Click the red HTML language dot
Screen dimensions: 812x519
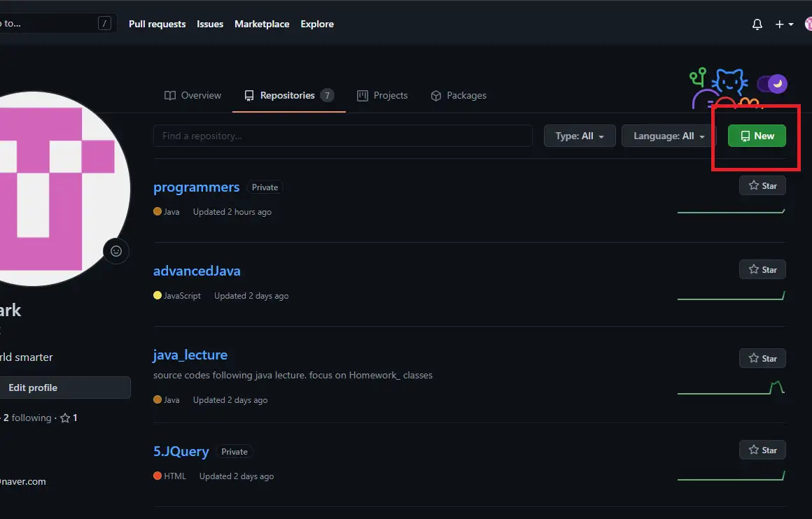[x=157, y=476]
